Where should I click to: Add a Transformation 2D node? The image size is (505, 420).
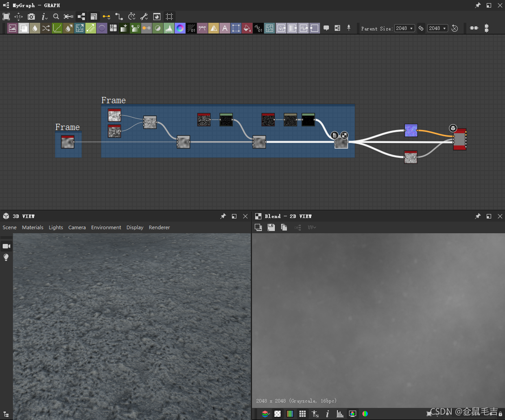point(236,28)
